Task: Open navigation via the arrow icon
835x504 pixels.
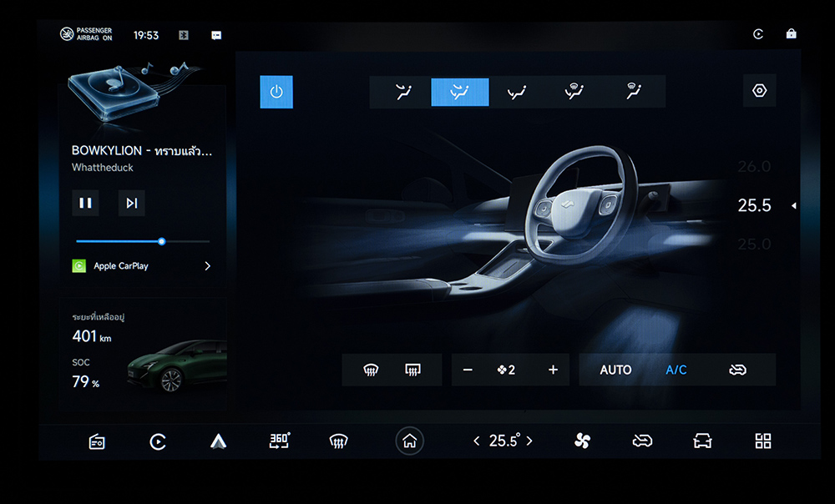Action: tap(219, 441)
